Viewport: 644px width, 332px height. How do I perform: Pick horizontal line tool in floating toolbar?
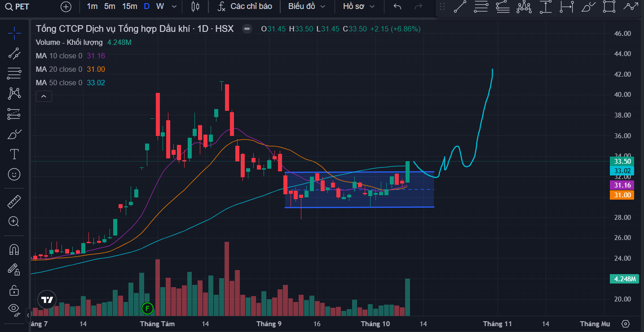[481, 7]
